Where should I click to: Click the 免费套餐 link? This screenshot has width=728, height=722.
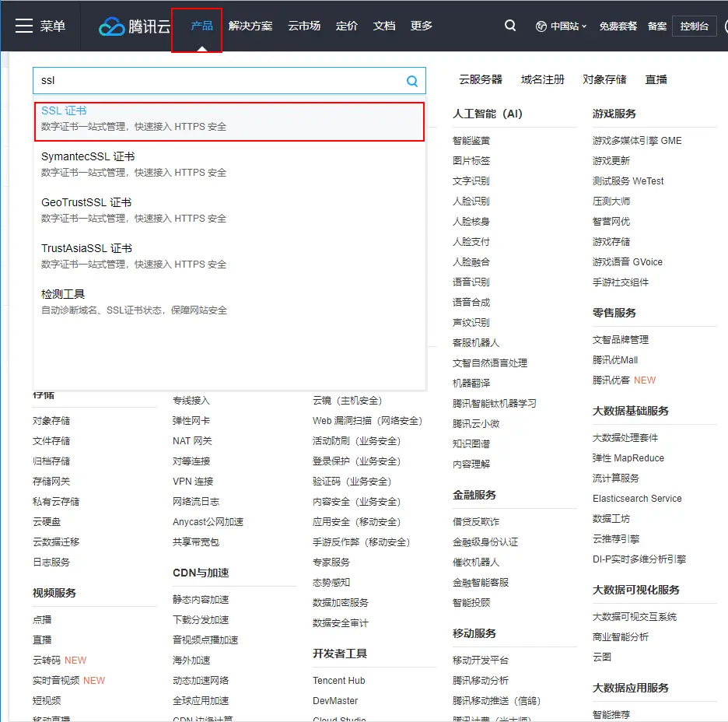click(x=618, y=26)
